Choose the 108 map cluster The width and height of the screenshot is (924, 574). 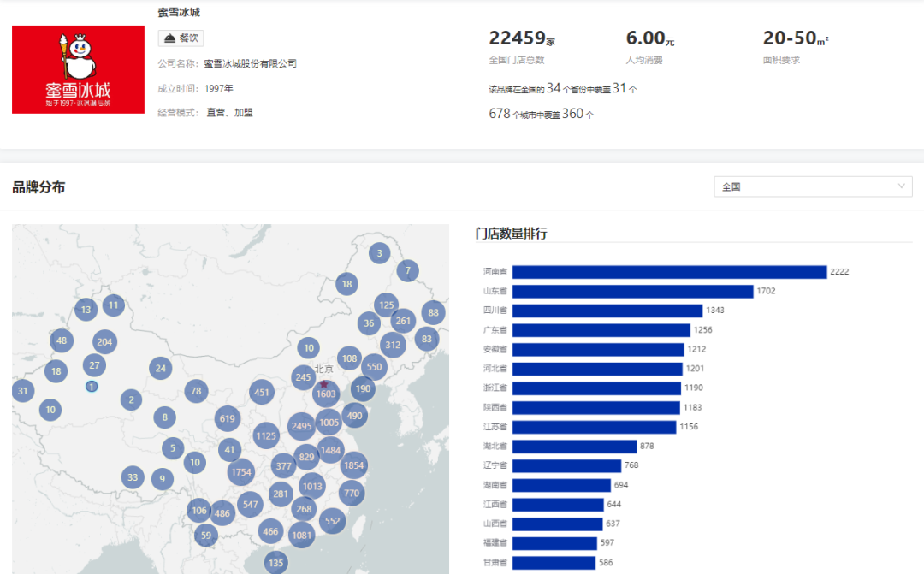pyautogui.click(x=349, y=358)
